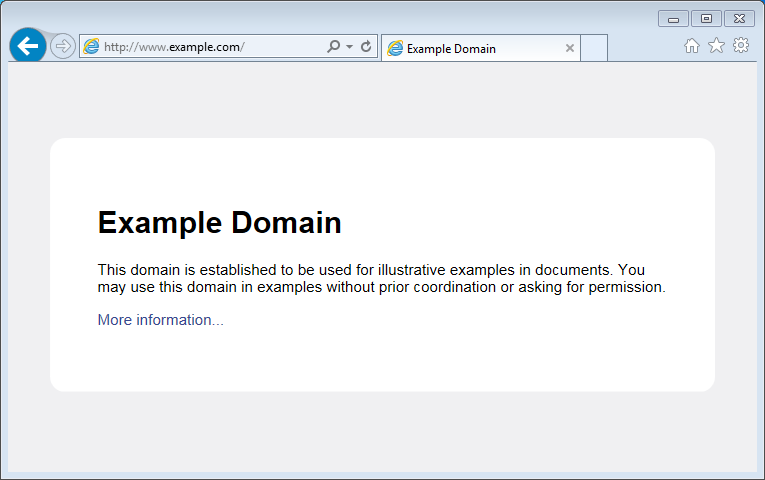Follow the More information... link

(x=160, y=320)
